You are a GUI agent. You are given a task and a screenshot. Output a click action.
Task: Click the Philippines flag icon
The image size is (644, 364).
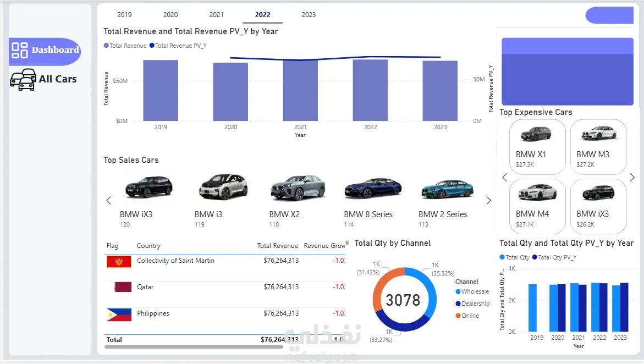pyautogui.click(x=119, y=315)
